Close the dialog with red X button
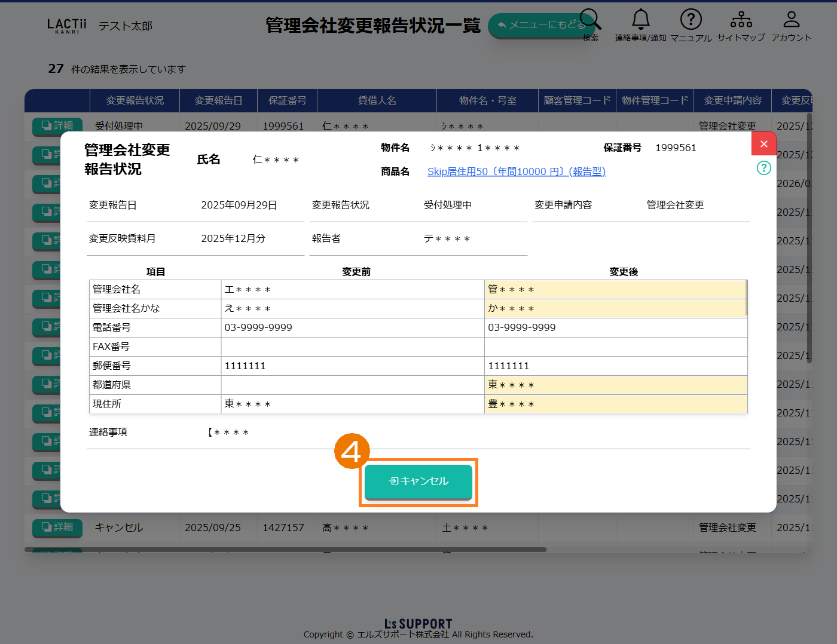The width and height of the screenshot is (837, 644). pyautogui.click(x=763, y=144)
